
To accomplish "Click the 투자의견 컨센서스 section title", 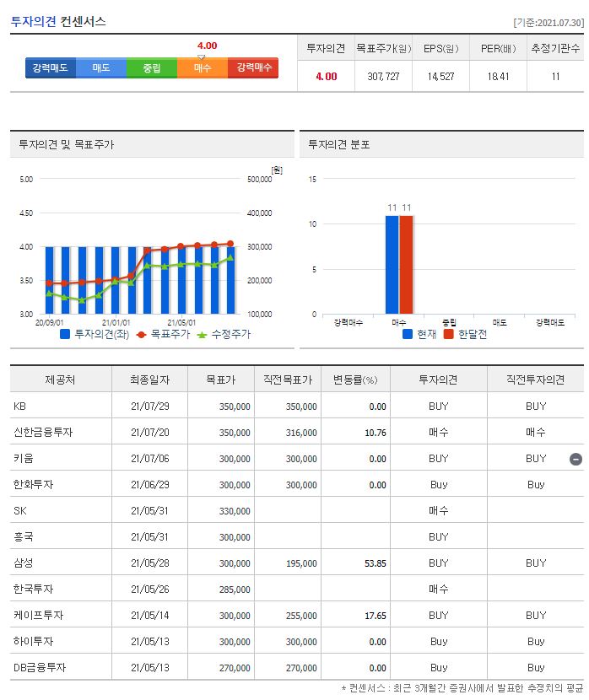I will (x=58, y=21).
